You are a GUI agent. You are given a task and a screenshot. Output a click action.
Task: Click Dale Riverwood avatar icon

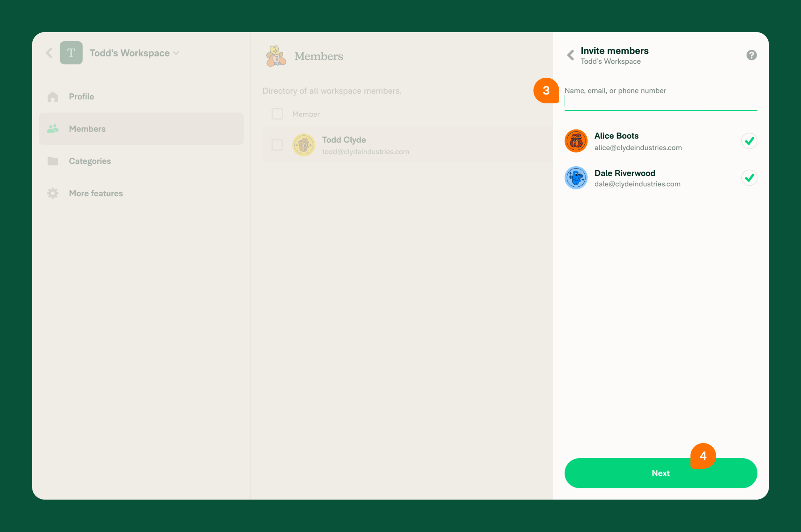576,177
